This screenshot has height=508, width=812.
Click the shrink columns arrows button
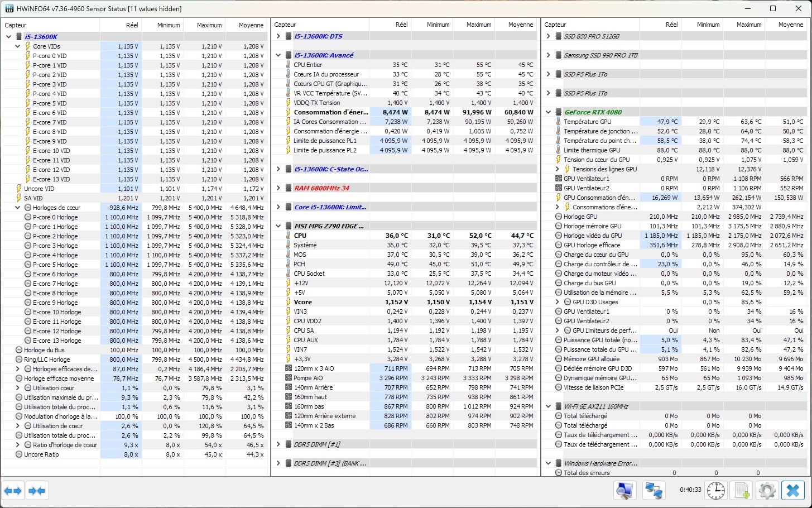[37, 491]
